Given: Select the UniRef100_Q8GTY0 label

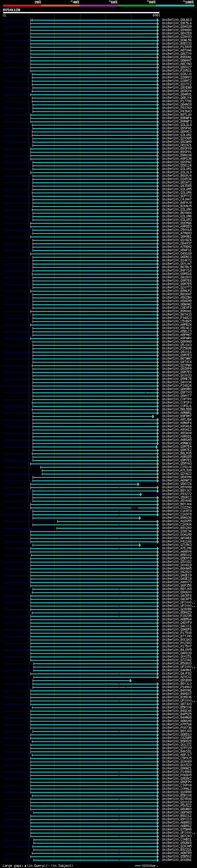Looking at the screenshot, I should point(177,54).
